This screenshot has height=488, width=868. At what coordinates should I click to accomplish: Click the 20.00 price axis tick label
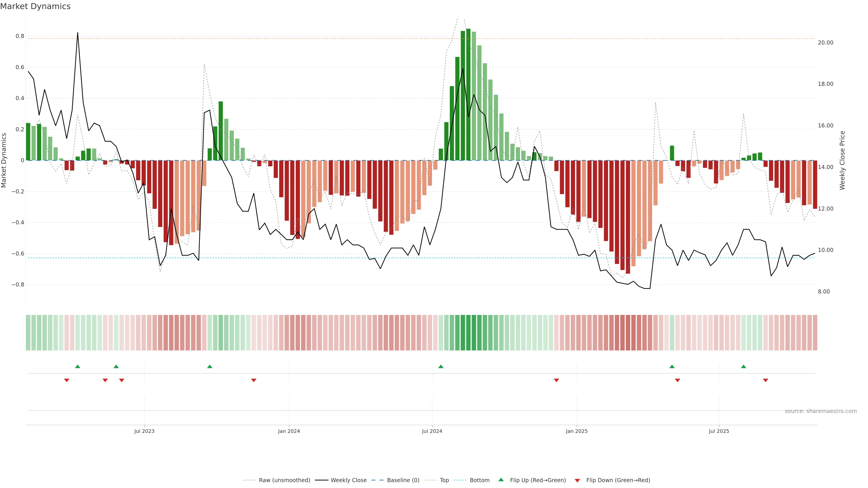pos(825,43)
